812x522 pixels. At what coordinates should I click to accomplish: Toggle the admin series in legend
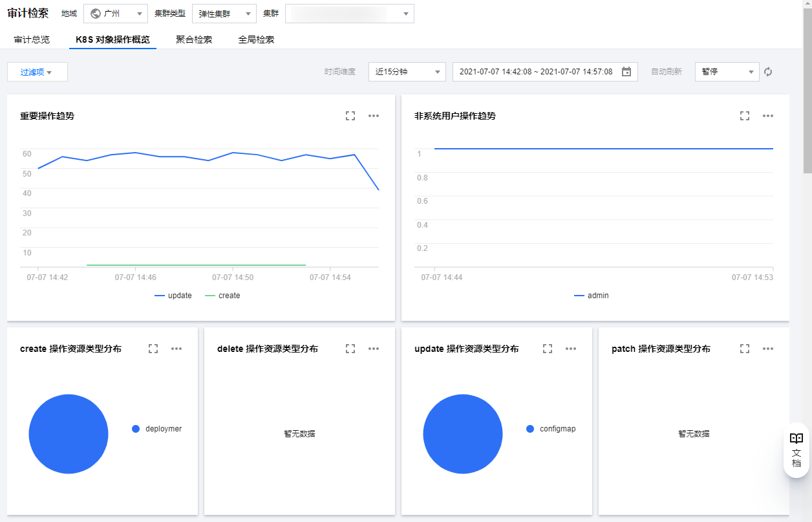[592, 296]
